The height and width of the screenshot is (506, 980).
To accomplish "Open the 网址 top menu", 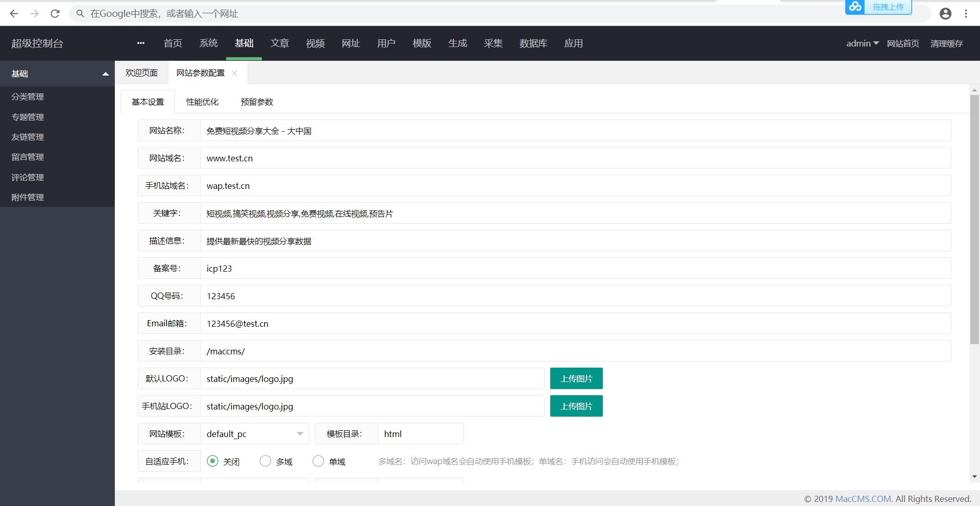I will pos(351,43).
